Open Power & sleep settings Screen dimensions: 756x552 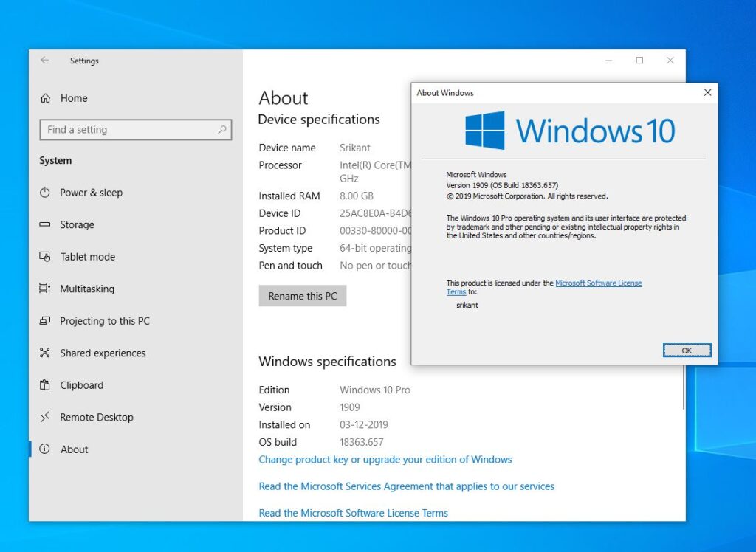91,193
